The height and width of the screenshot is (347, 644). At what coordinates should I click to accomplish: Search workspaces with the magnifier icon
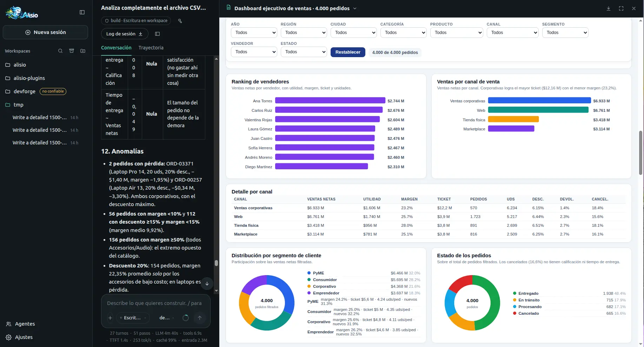60,51
